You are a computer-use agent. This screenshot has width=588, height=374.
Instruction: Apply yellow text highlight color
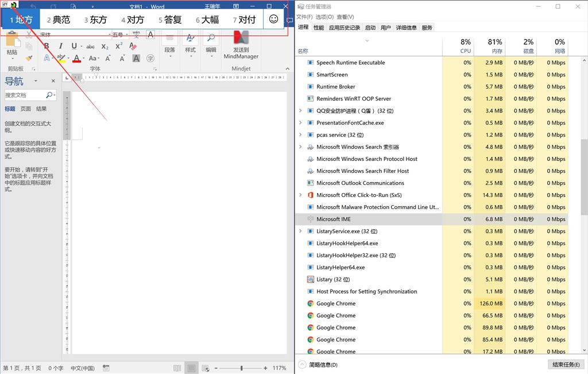[x=61, y=58]
